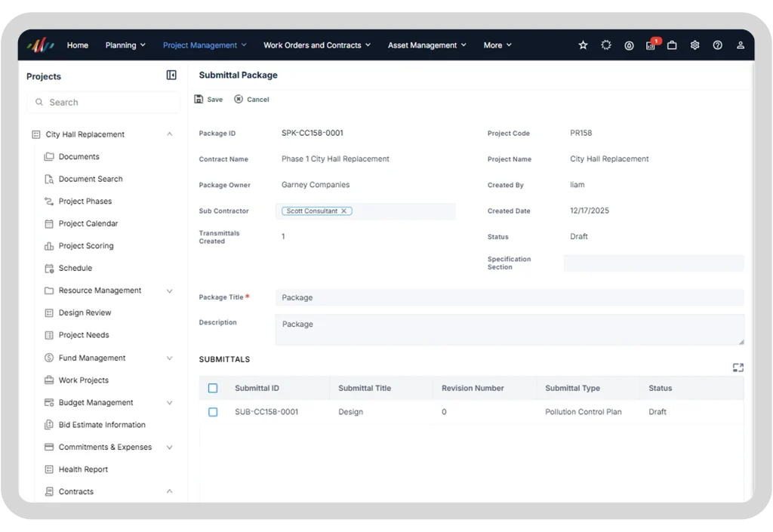Click the Package Title input field
Screen dimensions: 773x532
pos(510,297)
